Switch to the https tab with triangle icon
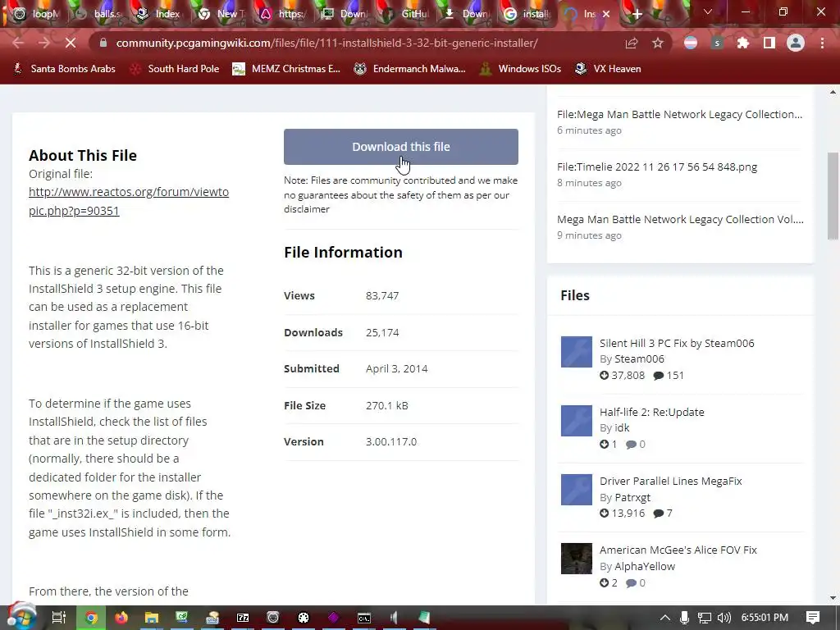The width and height of the screenshot is (840, 630). [x=283, y=14]
